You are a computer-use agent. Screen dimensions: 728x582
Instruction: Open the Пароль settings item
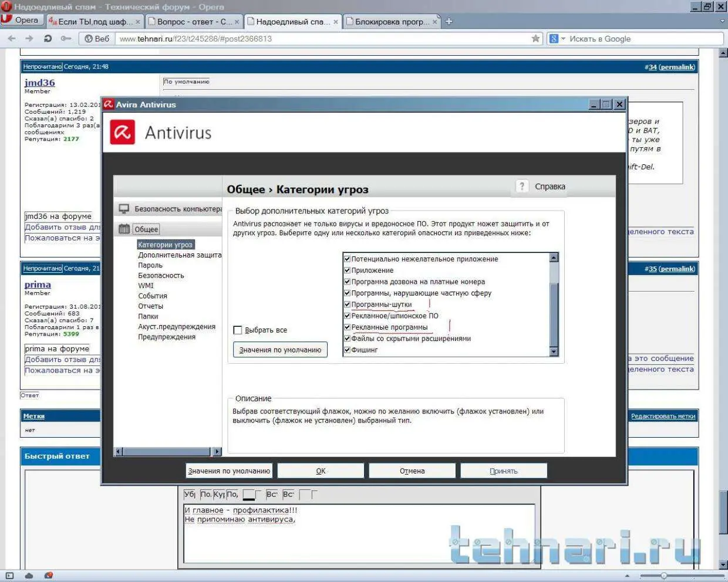coord(150,265)
